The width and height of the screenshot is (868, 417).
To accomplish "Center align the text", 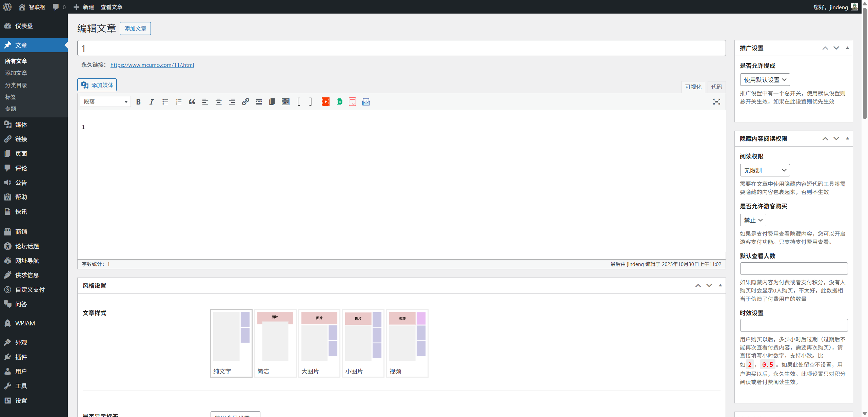I will [219, 102].
